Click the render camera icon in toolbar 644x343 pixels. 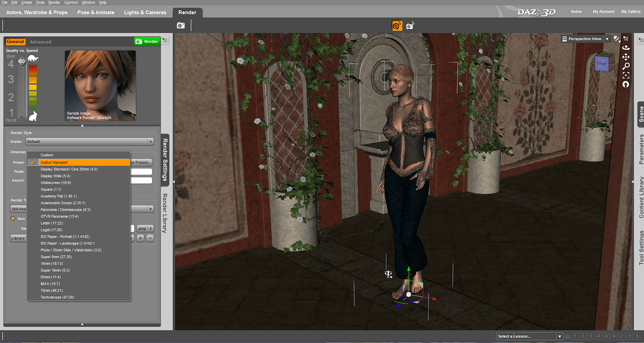pos(181,25)
